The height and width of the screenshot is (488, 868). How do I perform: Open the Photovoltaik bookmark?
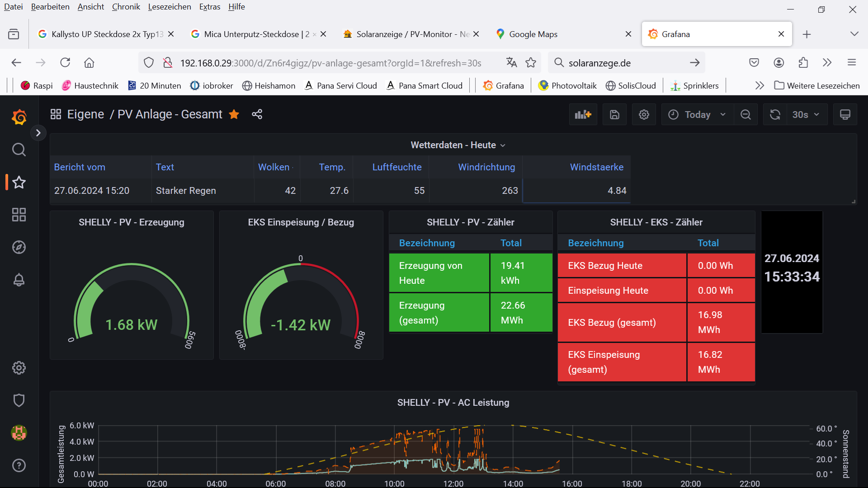click(x=568, y=86)
